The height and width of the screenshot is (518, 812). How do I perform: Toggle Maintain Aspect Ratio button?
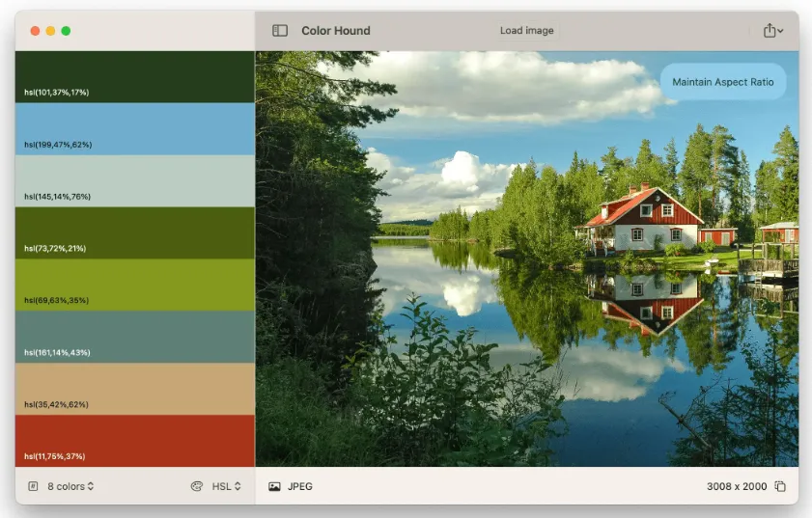point(723,82)
